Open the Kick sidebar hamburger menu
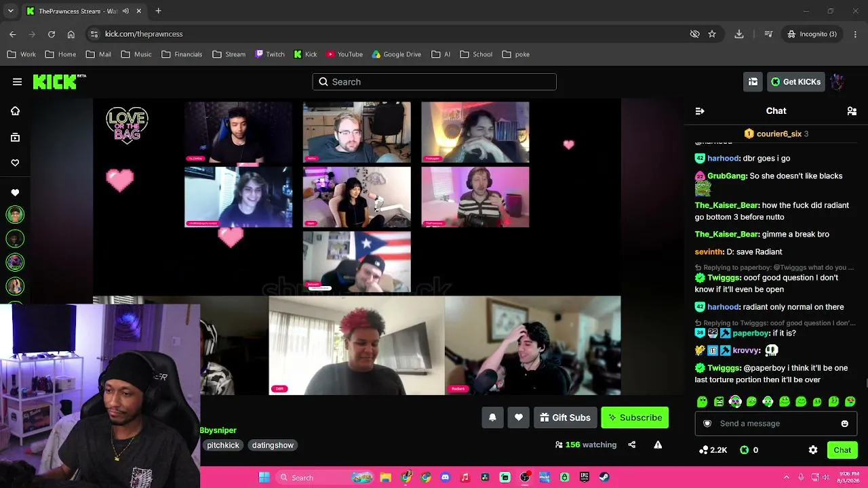 (17, 82)
